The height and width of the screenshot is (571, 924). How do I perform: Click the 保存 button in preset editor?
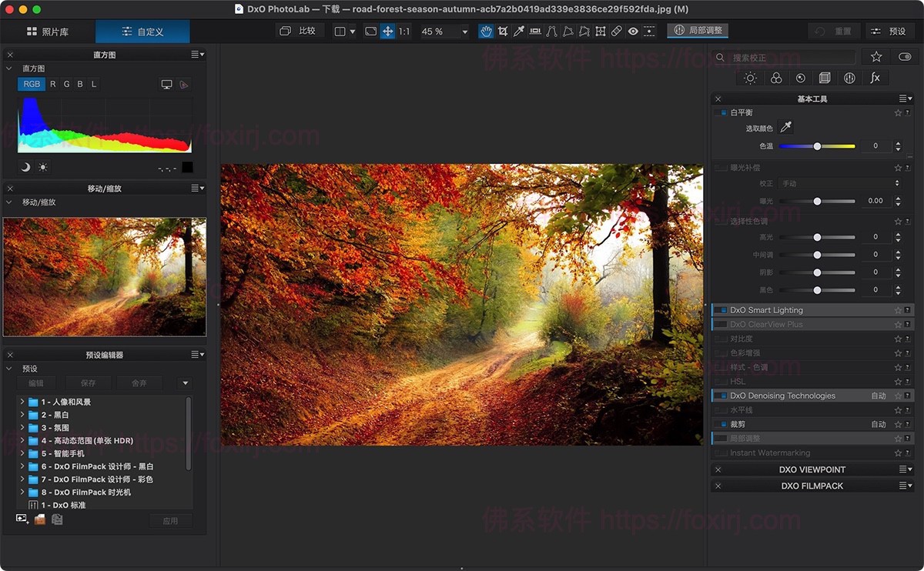coord(87,382)
